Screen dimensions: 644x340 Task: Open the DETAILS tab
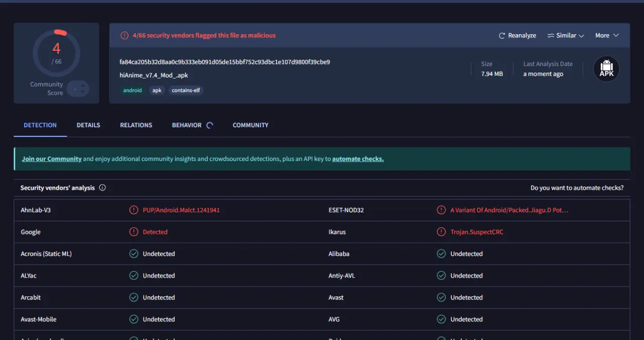[x=89, y=125]
